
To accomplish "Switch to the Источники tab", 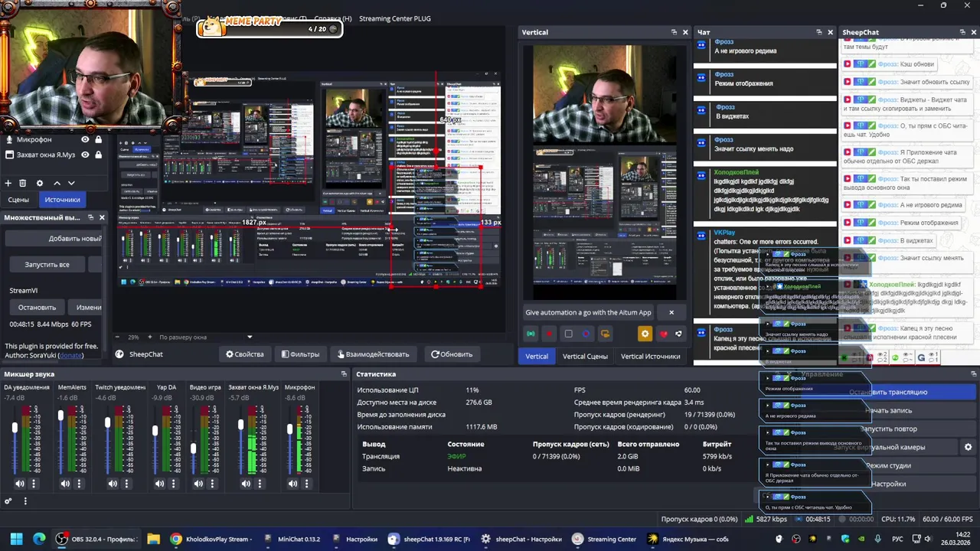I will pos(62,200).
